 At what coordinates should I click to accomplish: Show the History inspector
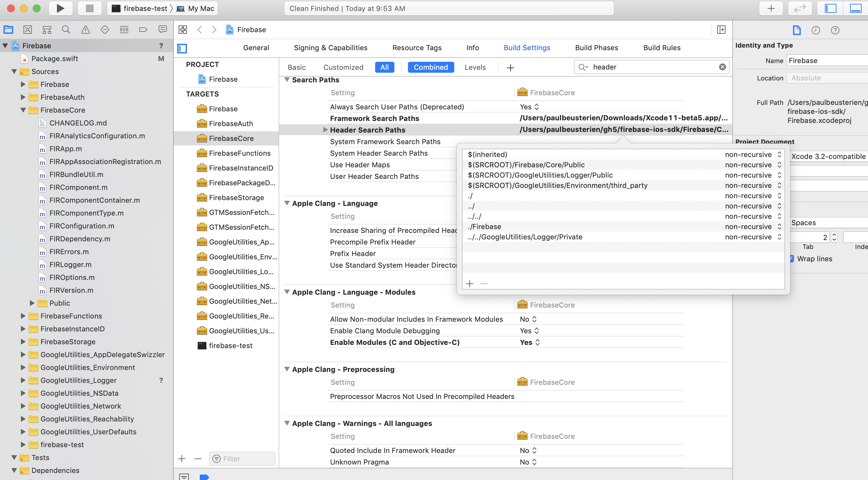click(816, 30)
